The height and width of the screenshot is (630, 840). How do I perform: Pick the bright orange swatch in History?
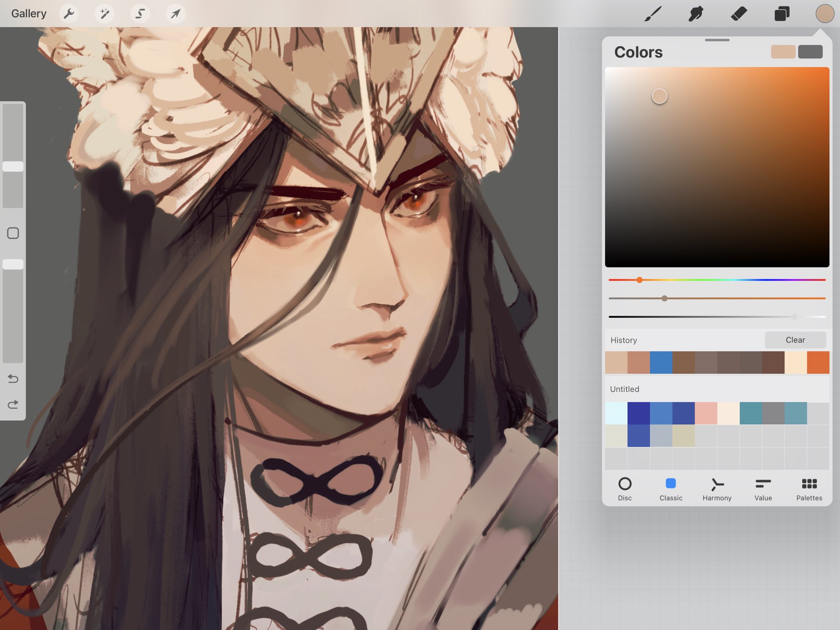pos(818,362)
